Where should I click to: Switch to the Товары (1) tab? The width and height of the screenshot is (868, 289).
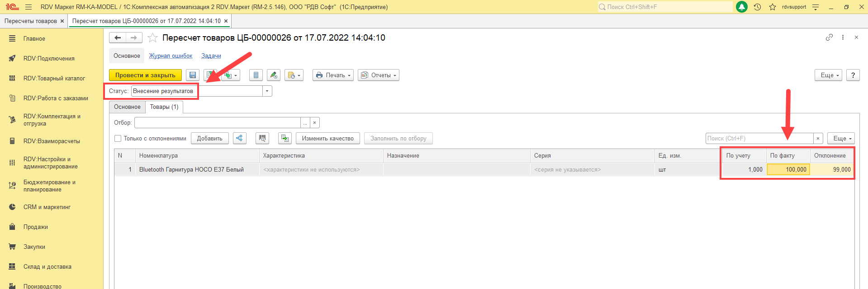164,107
